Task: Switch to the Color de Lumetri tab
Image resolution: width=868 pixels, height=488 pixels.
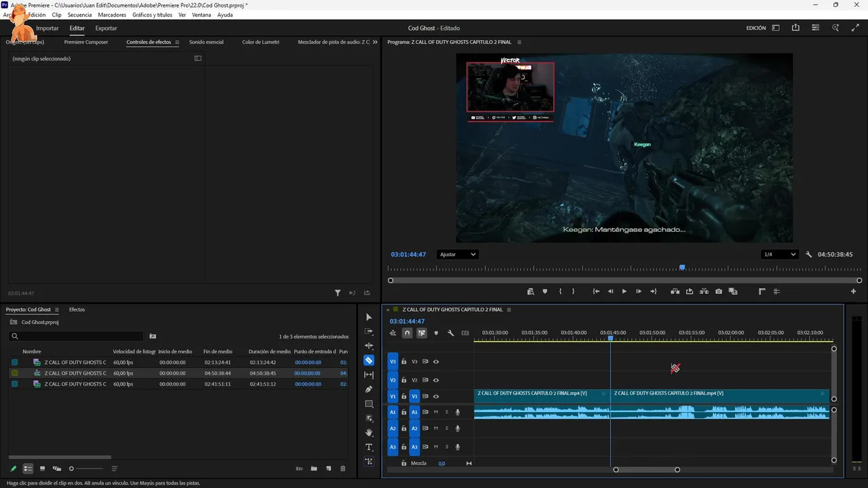Action: [260, 42]
